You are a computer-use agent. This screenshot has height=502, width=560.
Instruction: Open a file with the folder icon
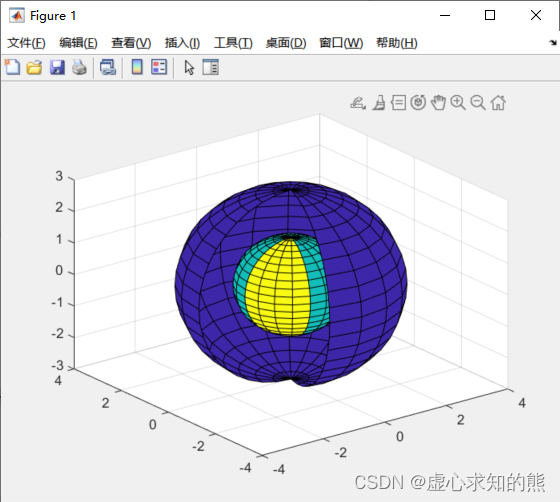[x=34, y=67]
